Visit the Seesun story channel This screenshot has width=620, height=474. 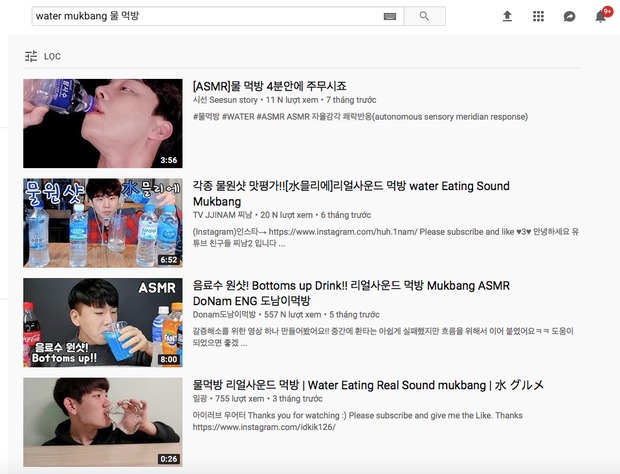pyautogui.click(x=225, y=100)
